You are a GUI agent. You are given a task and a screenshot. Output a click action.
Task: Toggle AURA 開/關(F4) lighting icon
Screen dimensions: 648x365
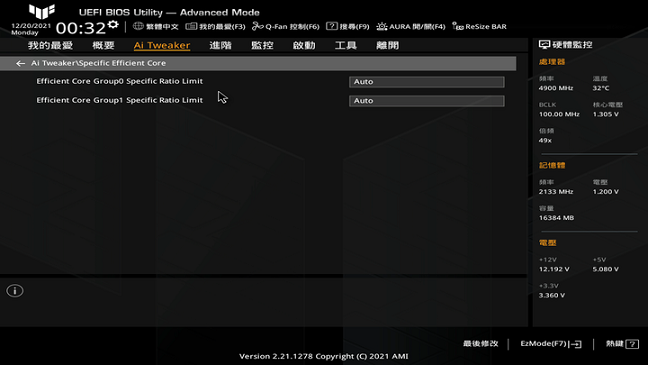[381, 26]
